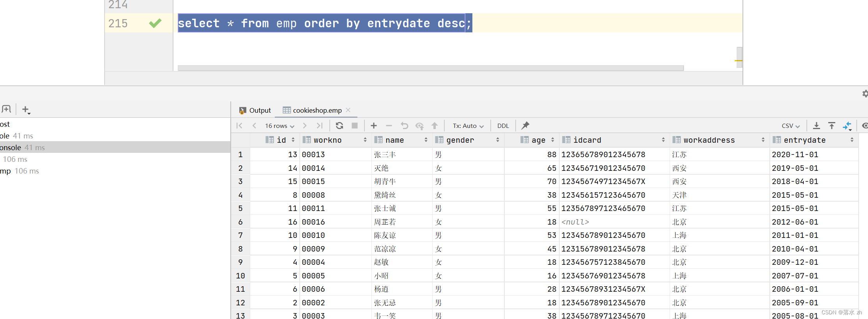Image resolution: width=868 pixels, height=319 pixels.
Task: Go to next page of results
Action: [305, 126]
